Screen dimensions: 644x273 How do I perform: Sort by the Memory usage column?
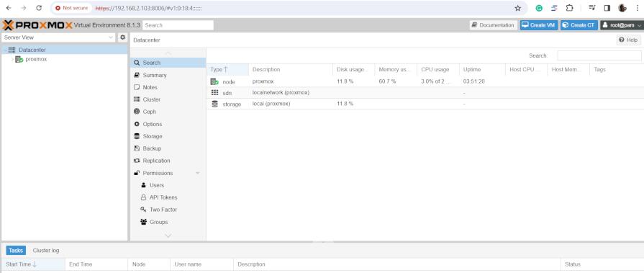[396, 69]
